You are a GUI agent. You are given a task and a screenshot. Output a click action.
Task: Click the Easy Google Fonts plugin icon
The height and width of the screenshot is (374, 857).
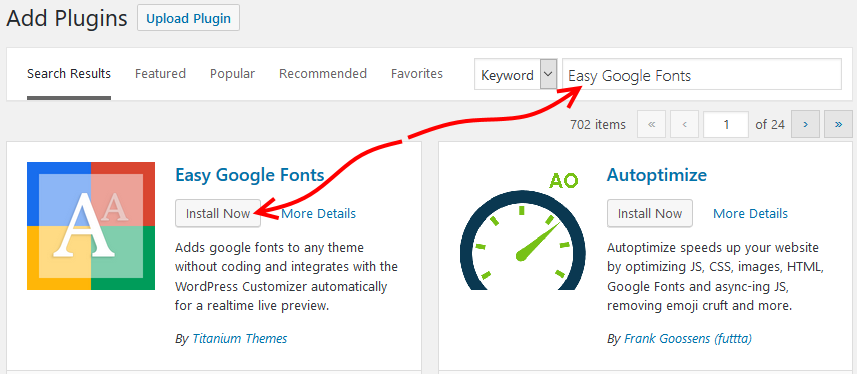coord(91,226)
